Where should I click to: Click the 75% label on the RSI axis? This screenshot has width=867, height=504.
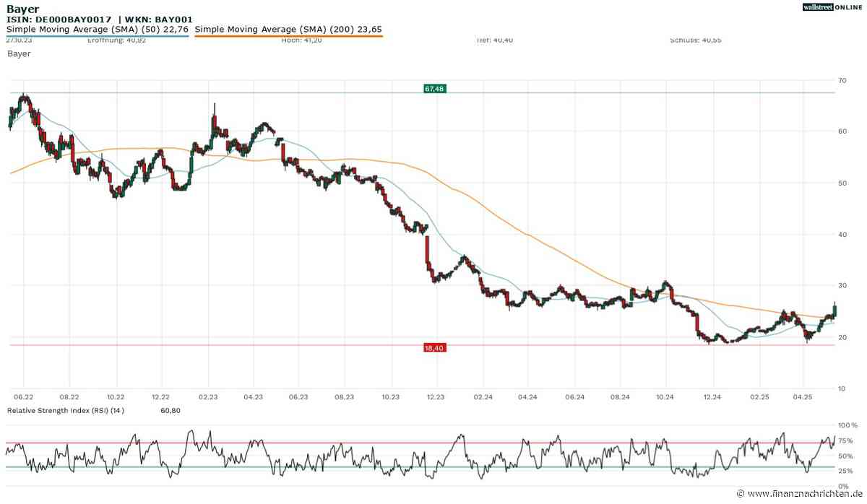(845, 441)
